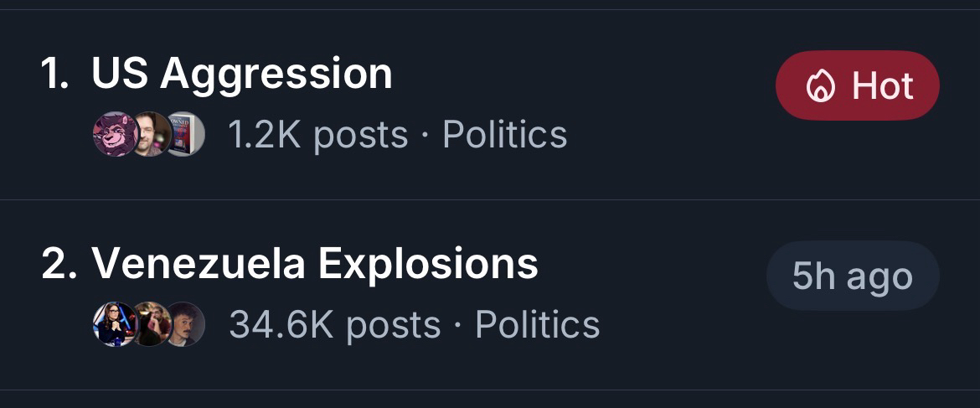Click the rank number 2 label
980x408 pixels.
pos(57,264)
